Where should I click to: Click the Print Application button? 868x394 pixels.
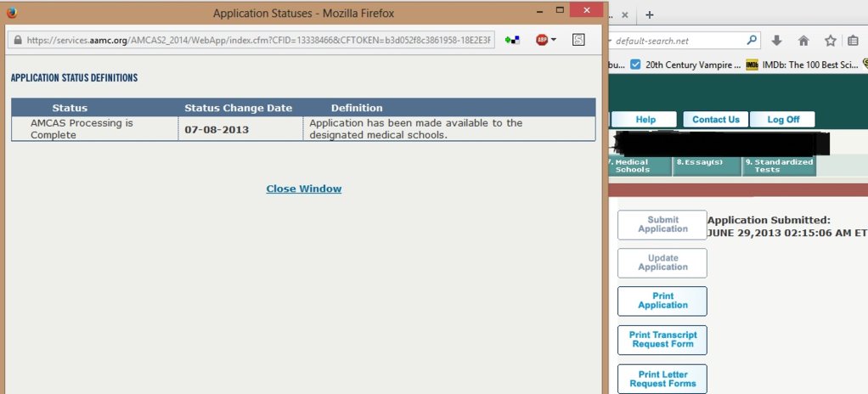(x=662, y=301)
